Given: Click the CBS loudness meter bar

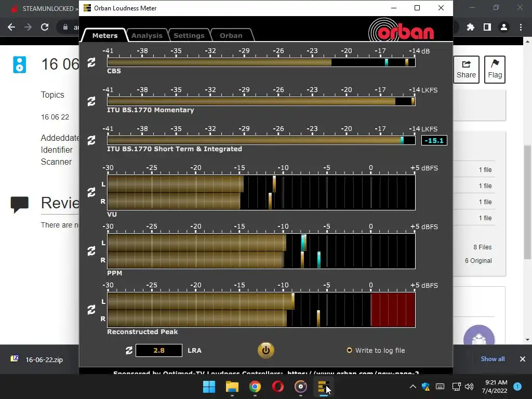Looking at the screenshot, I should click(x=261, y=62).
